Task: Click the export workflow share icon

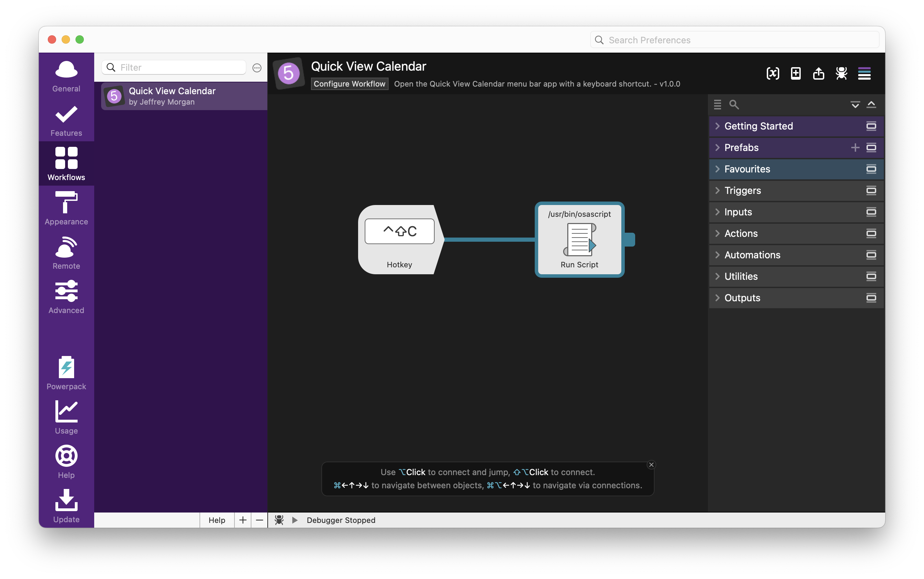Action: [x=818, y=73]
